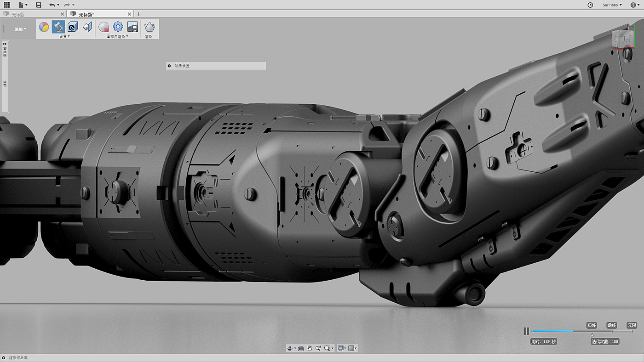Expand the browser panel with double arrows
The image size is (644, 362).
(5, 44)
